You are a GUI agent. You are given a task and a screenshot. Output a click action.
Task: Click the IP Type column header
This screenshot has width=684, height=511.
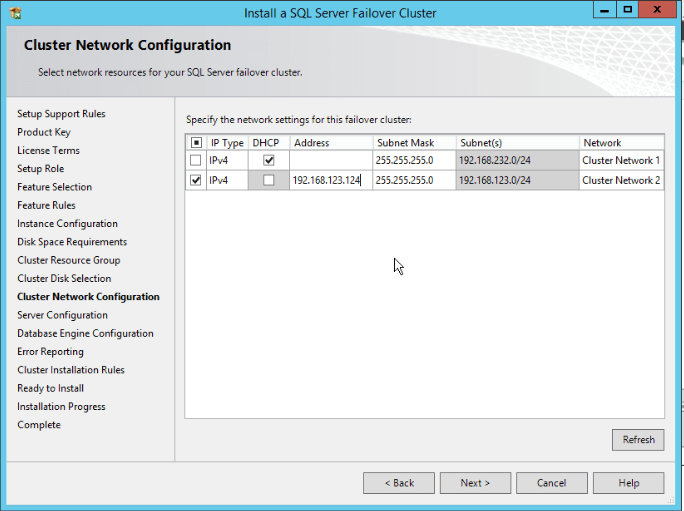pos(227,143)
